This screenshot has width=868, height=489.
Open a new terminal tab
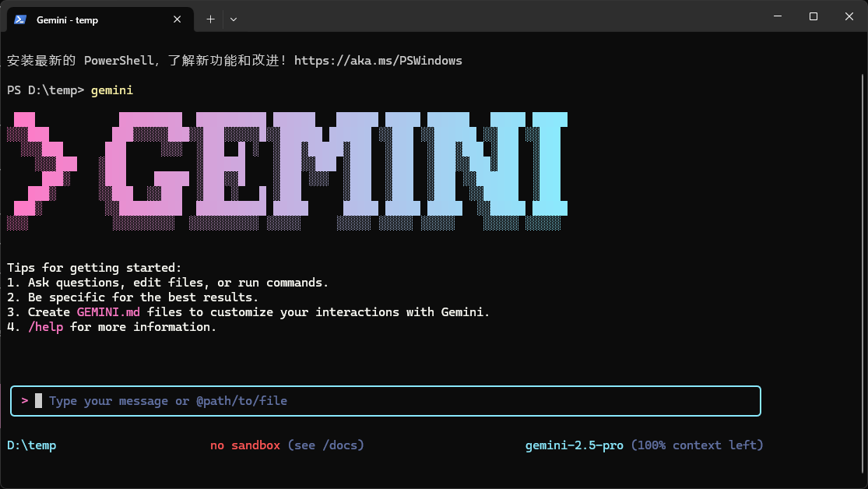tap(210, 19)
